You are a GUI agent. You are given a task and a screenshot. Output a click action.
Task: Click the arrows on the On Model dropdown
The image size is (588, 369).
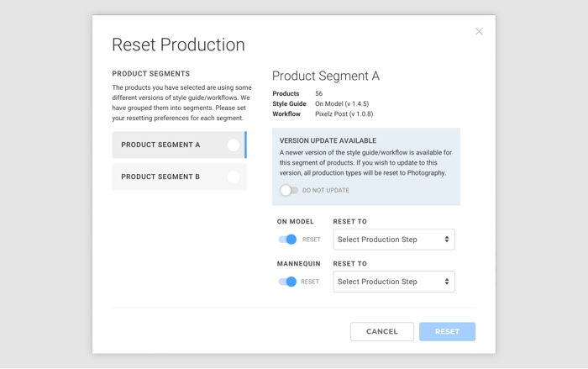point(446,240)
